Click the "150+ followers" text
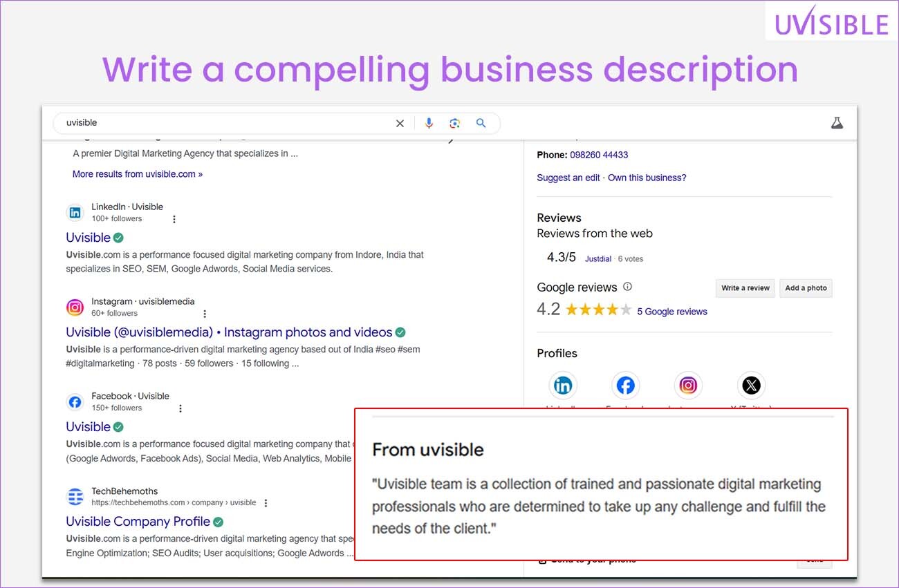 pos(117,408)
